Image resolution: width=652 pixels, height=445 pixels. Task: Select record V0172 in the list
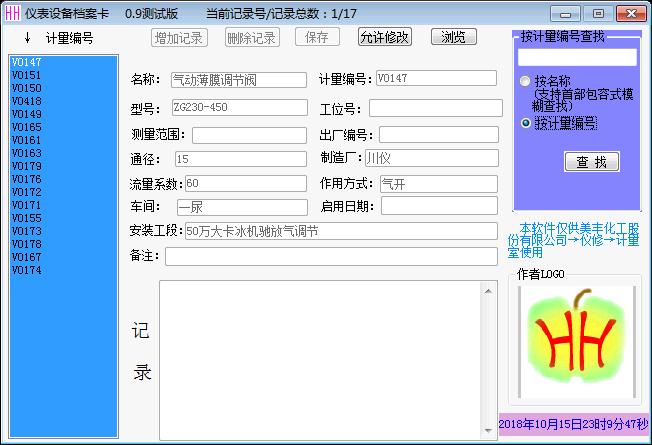[63, 192]
